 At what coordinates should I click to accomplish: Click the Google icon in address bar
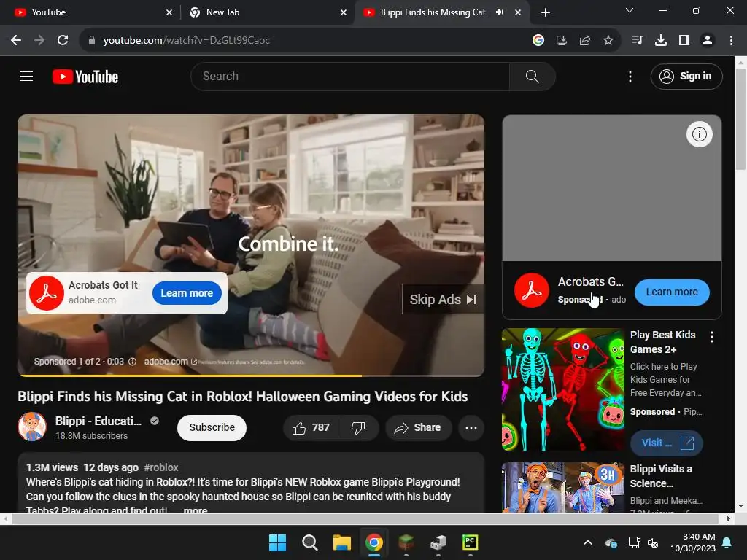[x=538, y=41]
